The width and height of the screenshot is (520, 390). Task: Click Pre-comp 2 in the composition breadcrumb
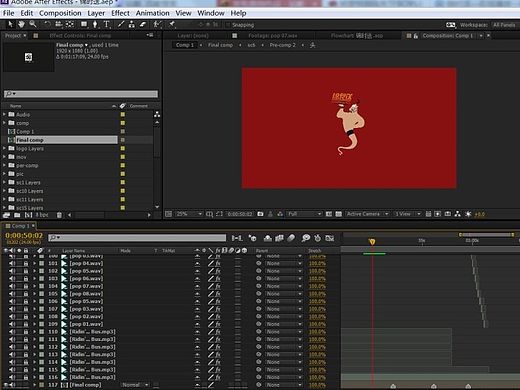pyautogui.click(x=283, y=45)
